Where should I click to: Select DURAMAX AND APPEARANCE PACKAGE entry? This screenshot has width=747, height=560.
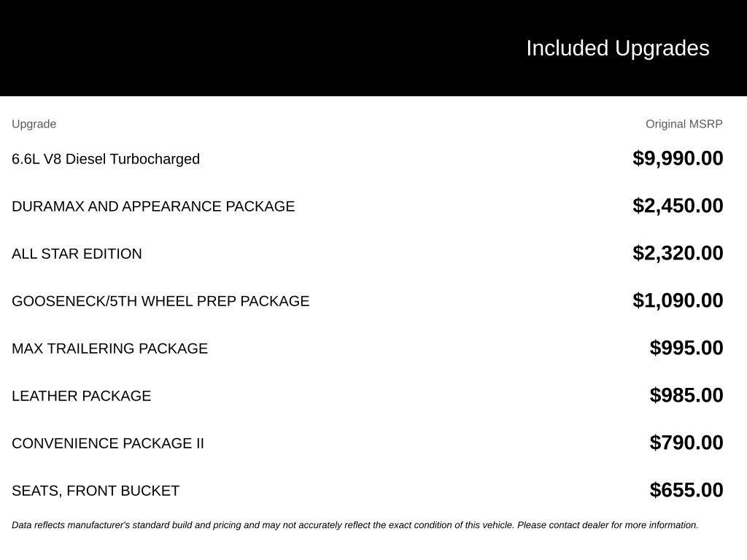(x=153, y=206)
